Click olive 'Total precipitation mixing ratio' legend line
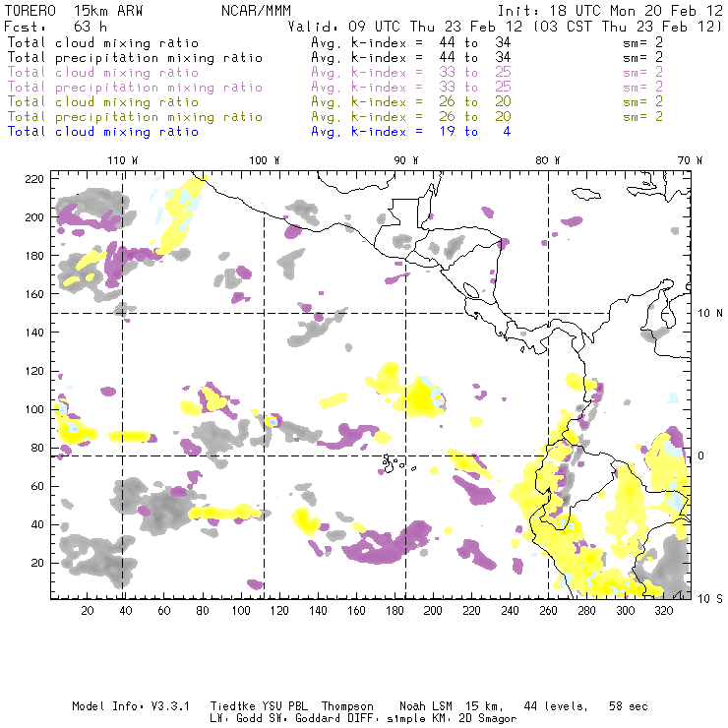Viewport: 728px width, 728px height. pos(135,116)
